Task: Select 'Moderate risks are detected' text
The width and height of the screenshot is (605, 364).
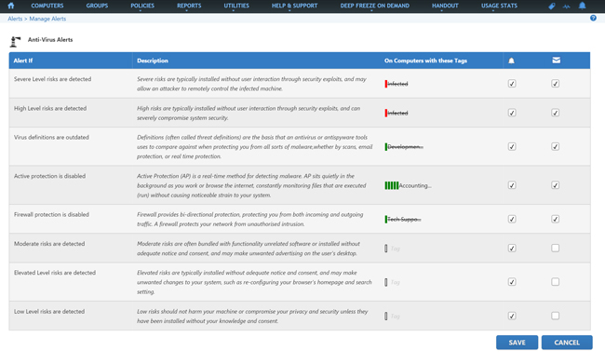Action: coord(49,244)
